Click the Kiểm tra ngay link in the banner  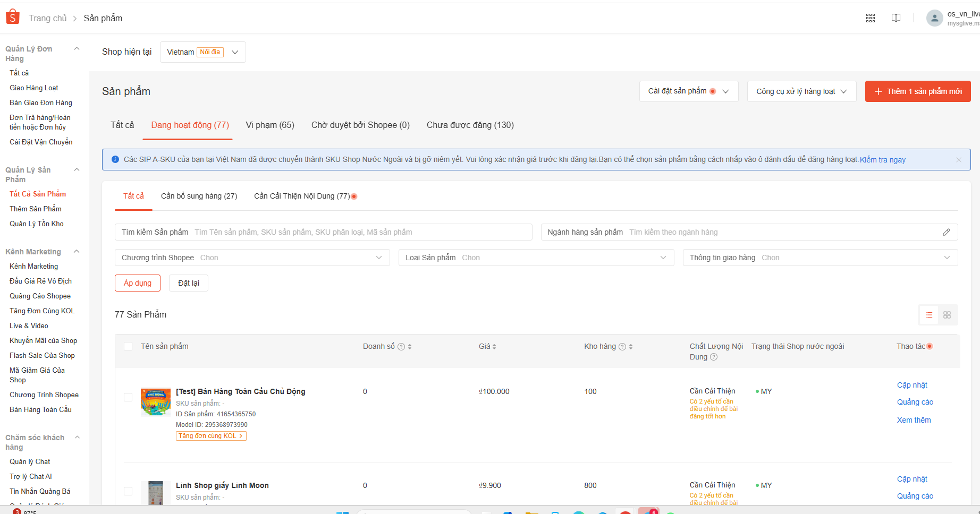pos(883,159)
